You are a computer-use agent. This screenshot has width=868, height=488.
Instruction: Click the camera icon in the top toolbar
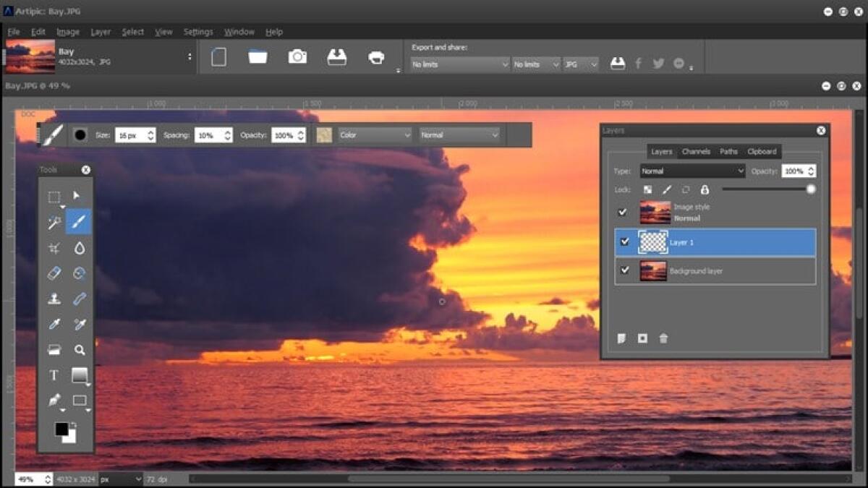(x=297, y=56)
